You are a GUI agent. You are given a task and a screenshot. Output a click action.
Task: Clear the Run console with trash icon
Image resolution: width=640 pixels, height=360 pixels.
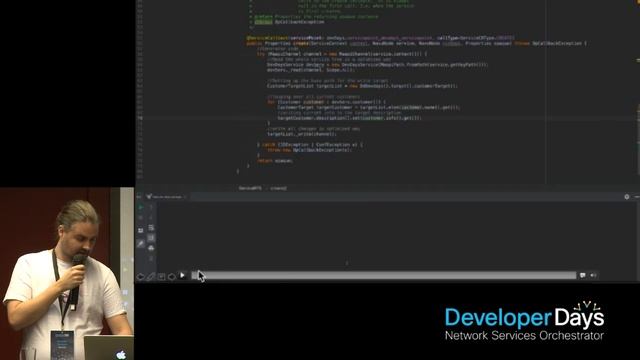coord(151,258)
